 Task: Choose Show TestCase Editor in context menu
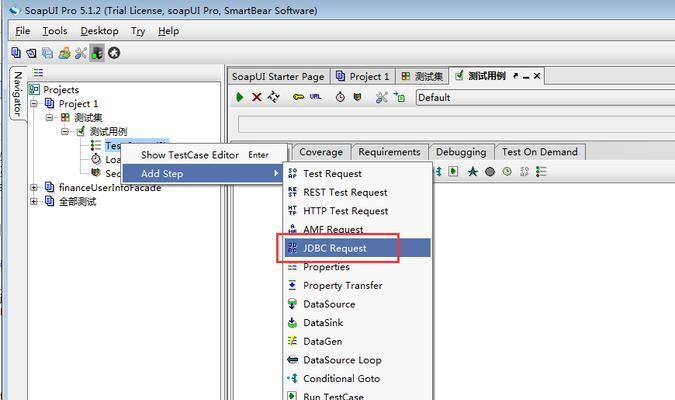(x=204, y=155)
